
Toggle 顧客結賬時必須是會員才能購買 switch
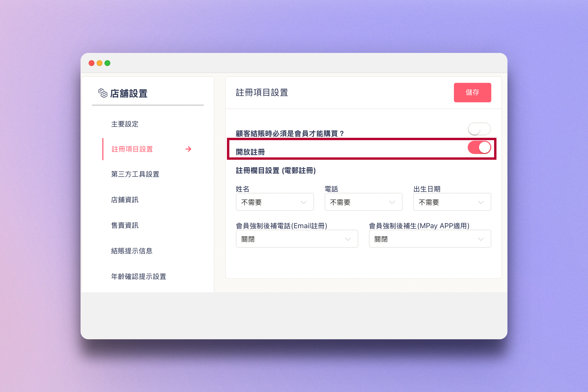pyautogui.click(x=479, y=129)
